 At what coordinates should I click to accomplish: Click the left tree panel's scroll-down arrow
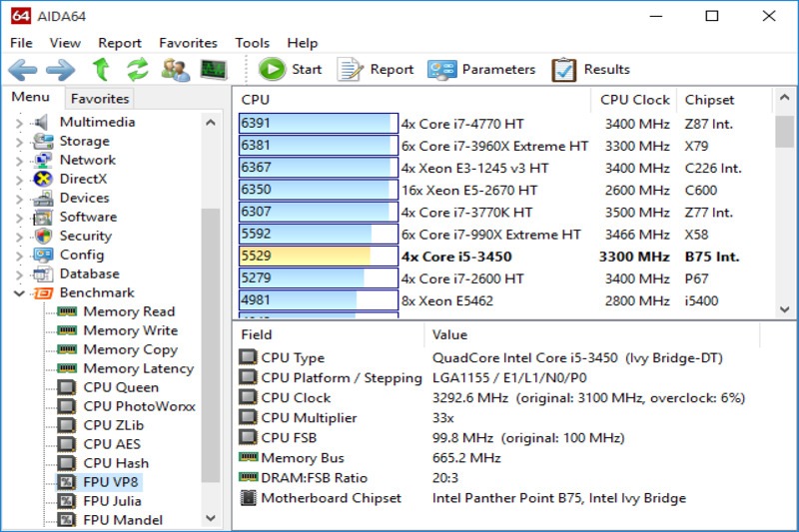click(211, 519)
